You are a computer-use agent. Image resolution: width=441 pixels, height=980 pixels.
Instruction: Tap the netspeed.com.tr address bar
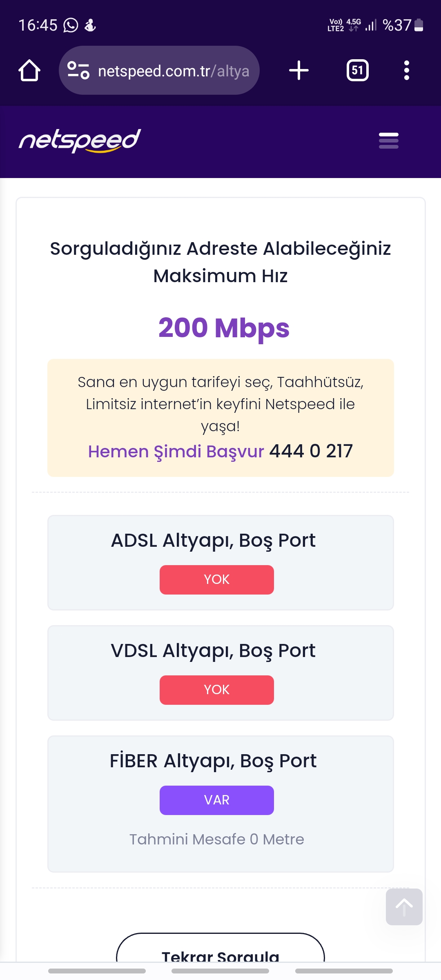pyautogui.click(x=174, y=71)
